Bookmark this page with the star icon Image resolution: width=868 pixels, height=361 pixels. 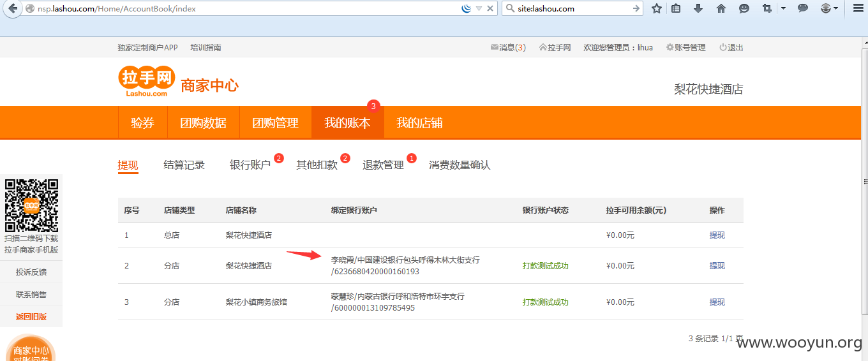(656, 9)
